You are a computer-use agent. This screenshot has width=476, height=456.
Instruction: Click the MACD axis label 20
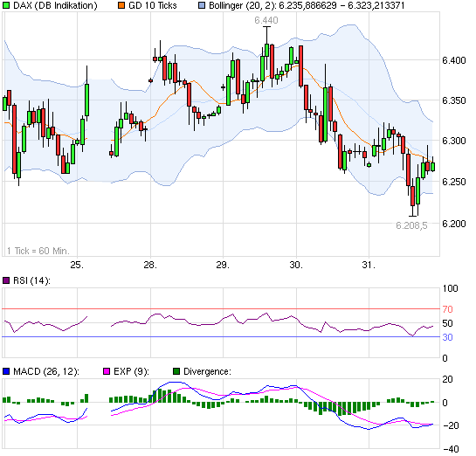point(447,379)
